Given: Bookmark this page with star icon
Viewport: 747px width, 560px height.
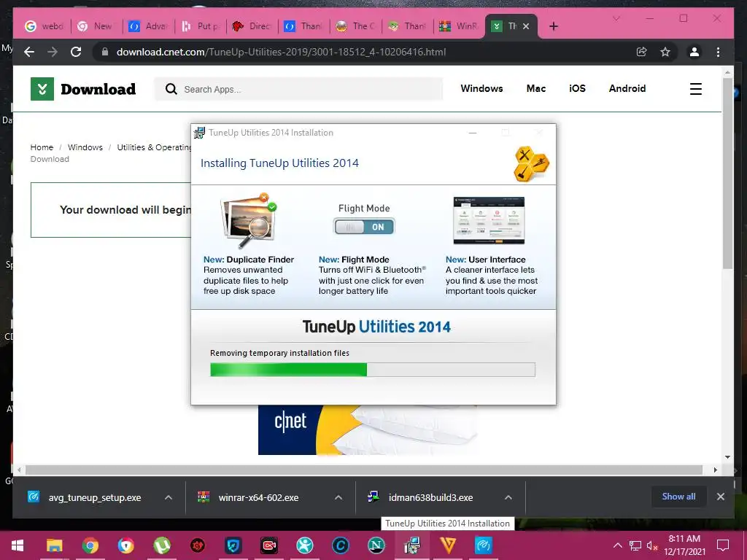Looking at the screenshot, I should [x=665, y=52].
